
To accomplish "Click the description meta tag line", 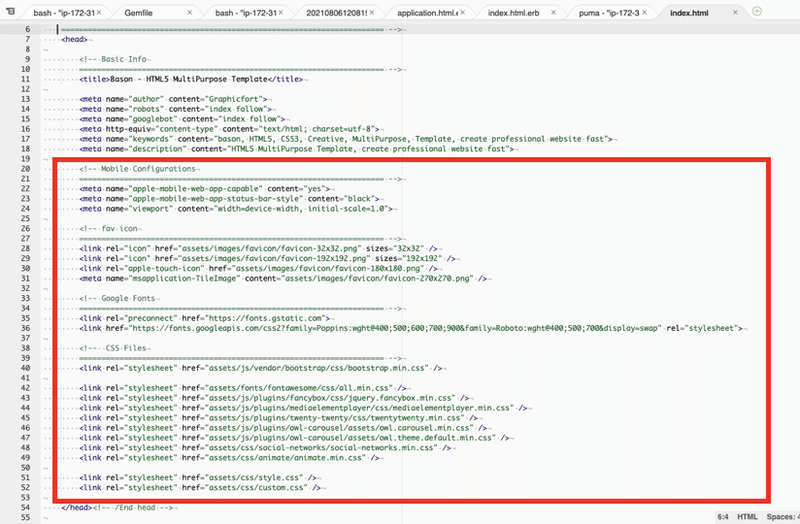I will click(x=296, y=149).
